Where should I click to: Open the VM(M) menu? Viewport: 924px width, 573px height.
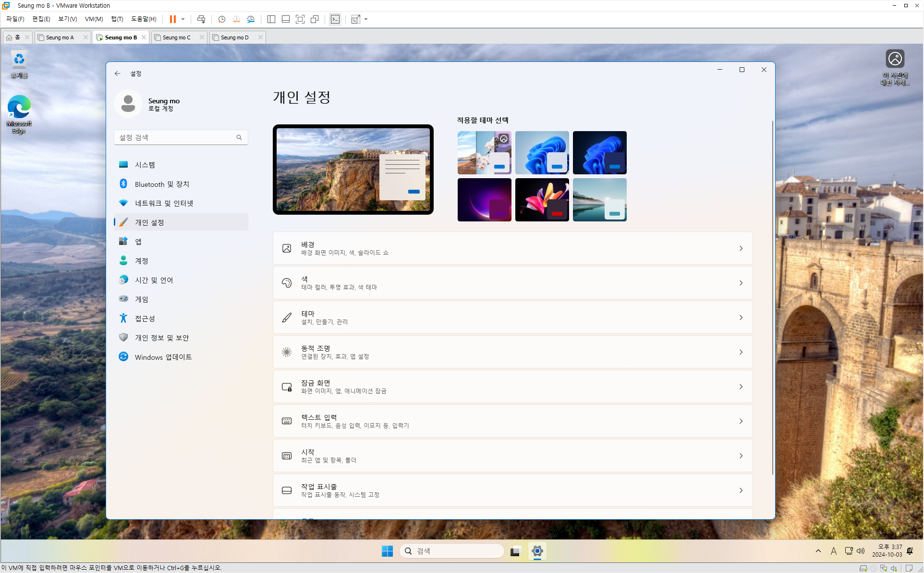pos(93,19)
